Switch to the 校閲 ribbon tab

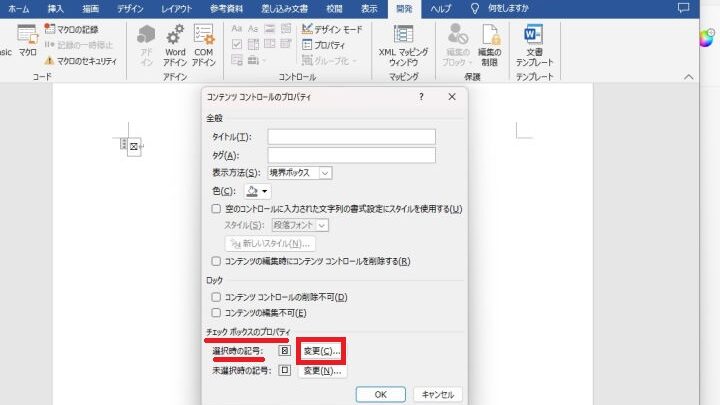[x=335, y=8]
